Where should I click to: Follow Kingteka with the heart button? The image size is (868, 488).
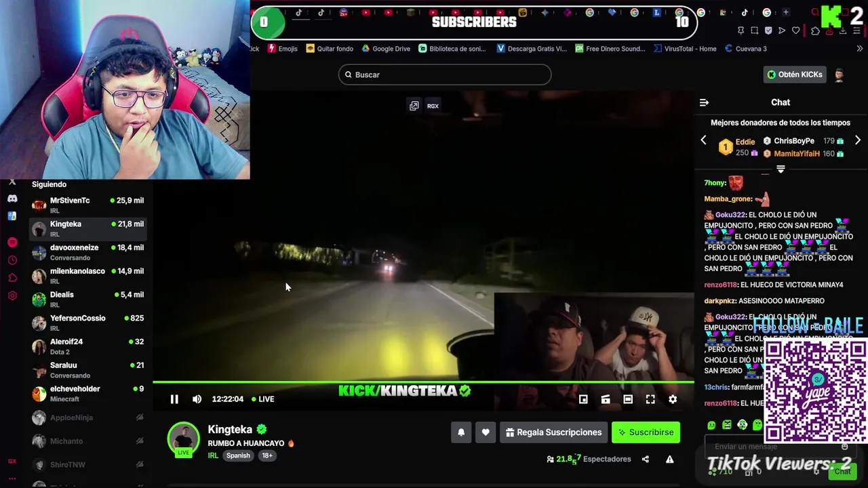[x=486, y=432]
